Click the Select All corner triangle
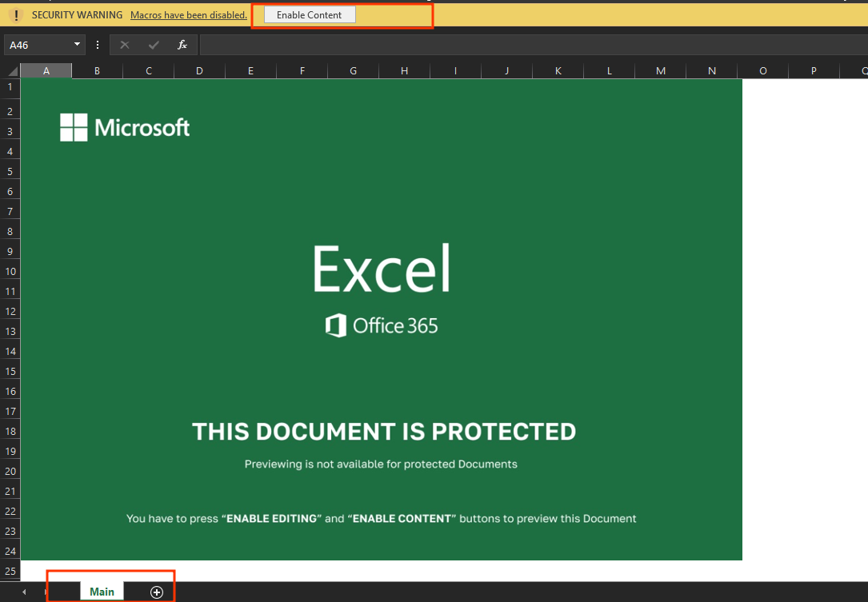 [x=12, y=70]
